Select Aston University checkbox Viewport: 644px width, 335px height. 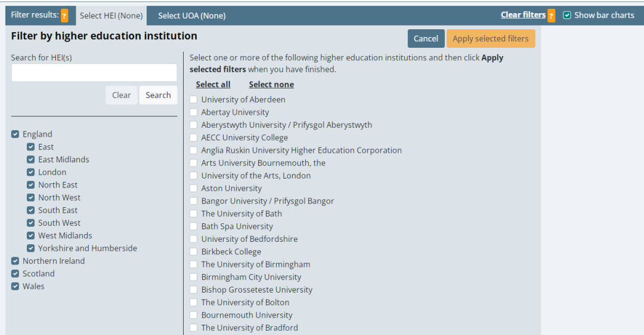[x=193, y=188]
